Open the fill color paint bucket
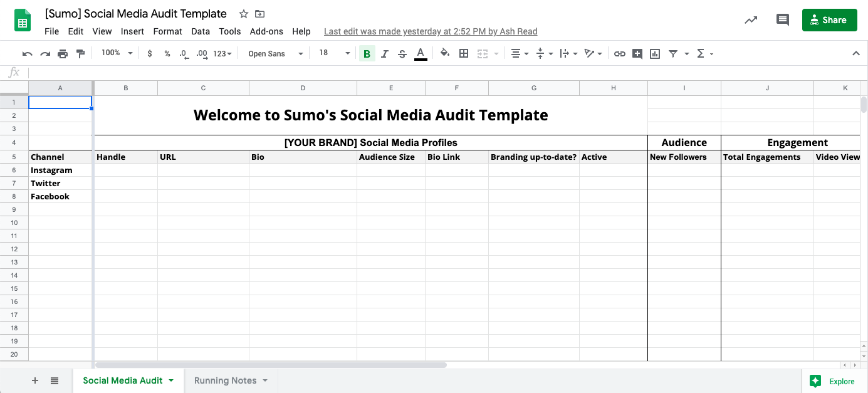This screenshot has width=868, height=393. [x=445, y=53]
